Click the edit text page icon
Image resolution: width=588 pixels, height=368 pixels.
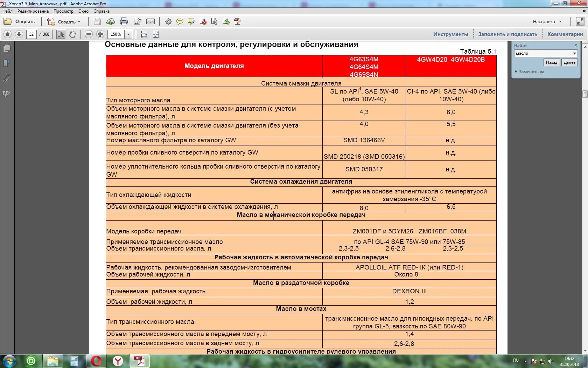point(138,22)
